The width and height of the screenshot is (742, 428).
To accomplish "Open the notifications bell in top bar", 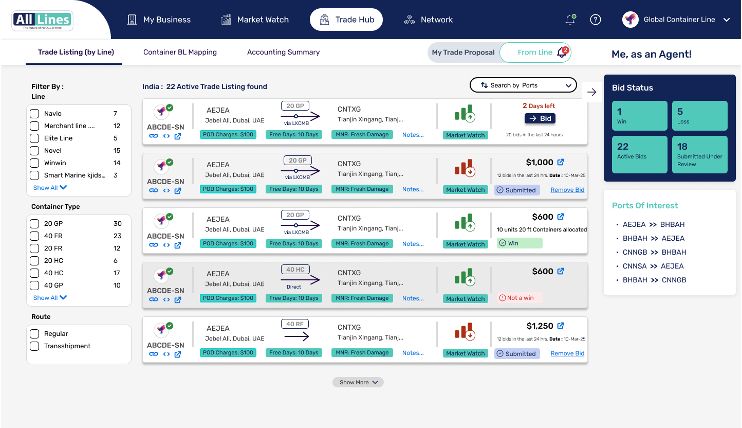I will [x=571, y=19].
